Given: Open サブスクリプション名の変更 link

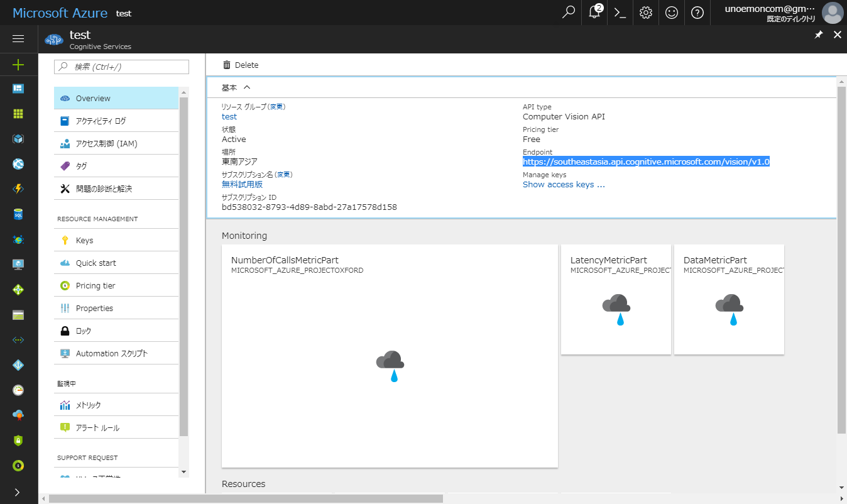Looking at the screenshot, I should point(283,174).
